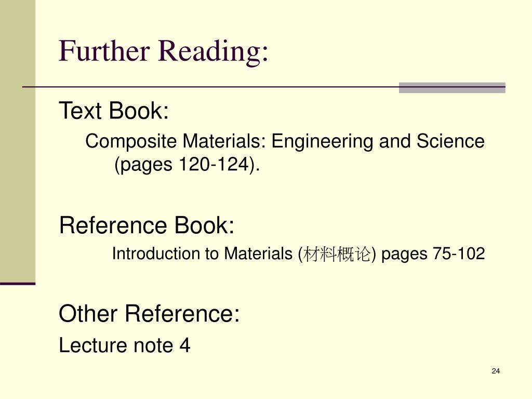532x399 pixels.
Task: Click the word 'Materials' in the reference line
Action: (x=259, y=254)
